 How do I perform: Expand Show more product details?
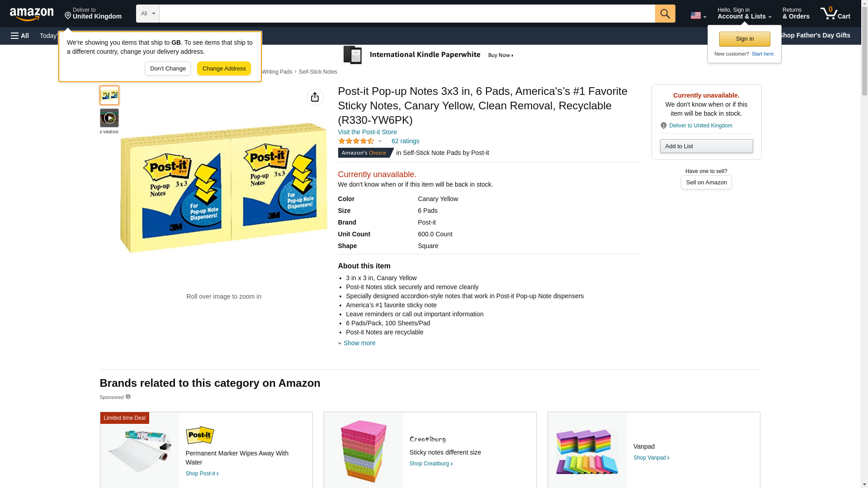pyautogui.click(x=359, y=343)
